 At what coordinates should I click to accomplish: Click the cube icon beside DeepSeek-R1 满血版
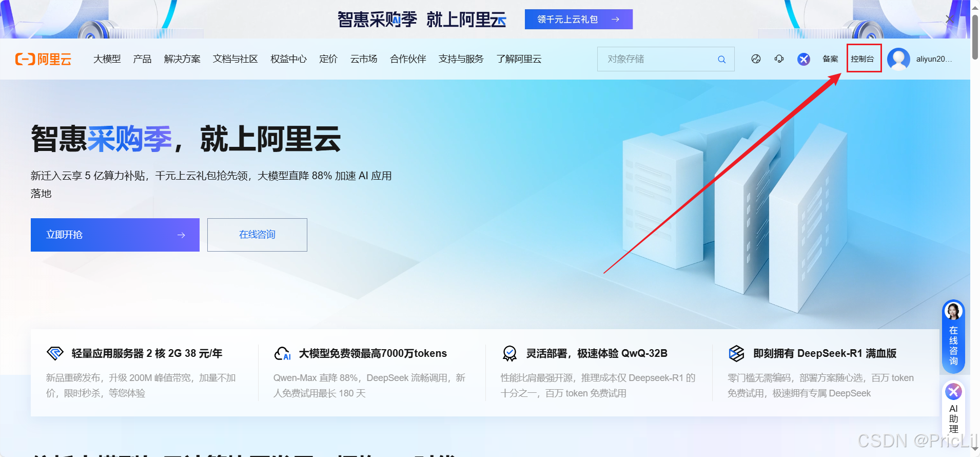coord(736,353)
